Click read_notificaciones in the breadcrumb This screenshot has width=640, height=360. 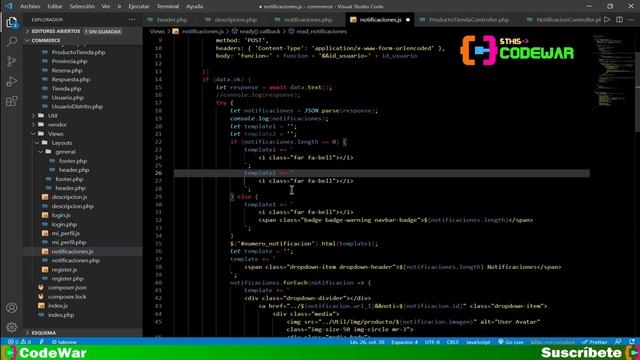pos(321,31)
